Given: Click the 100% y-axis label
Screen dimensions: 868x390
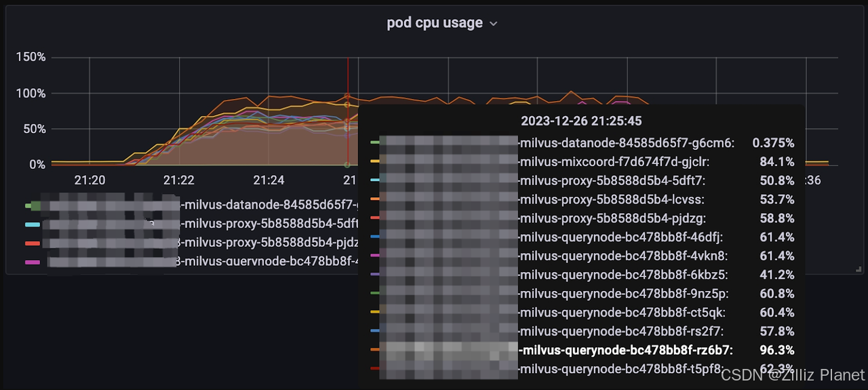Looking at the screenshot, I should (x=31, y=93).
